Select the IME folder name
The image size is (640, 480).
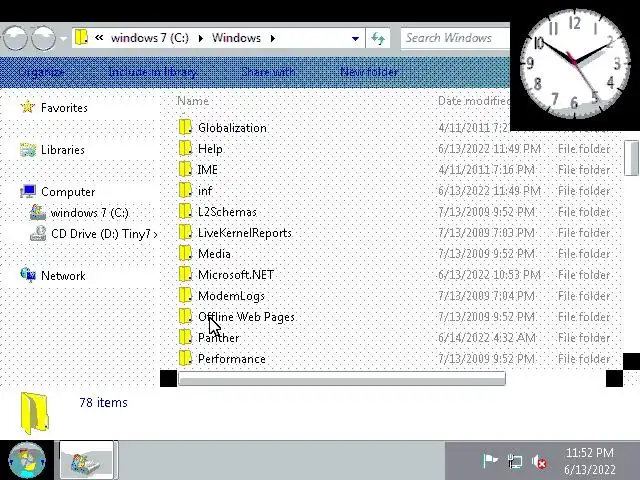point(207,170)
